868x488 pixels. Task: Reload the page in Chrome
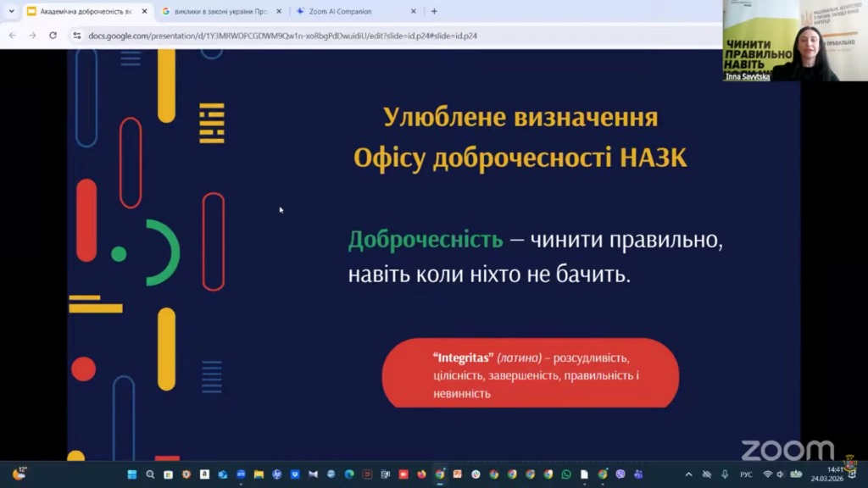53,36
